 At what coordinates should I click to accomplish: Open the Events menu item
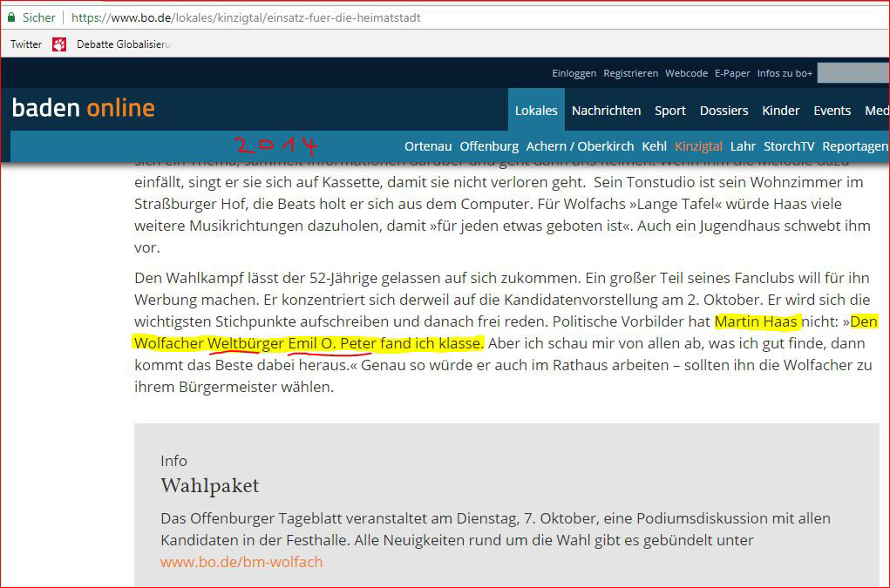832,111
